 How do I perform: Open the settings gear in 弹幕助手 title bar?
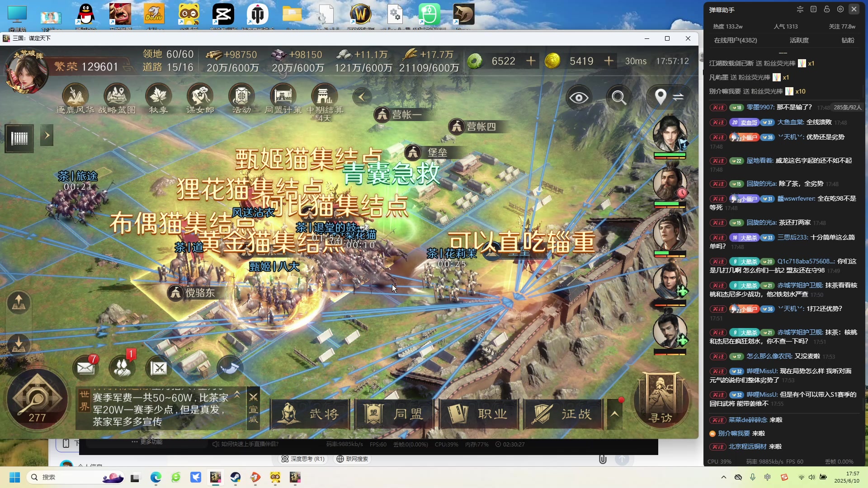pos(840,9)
